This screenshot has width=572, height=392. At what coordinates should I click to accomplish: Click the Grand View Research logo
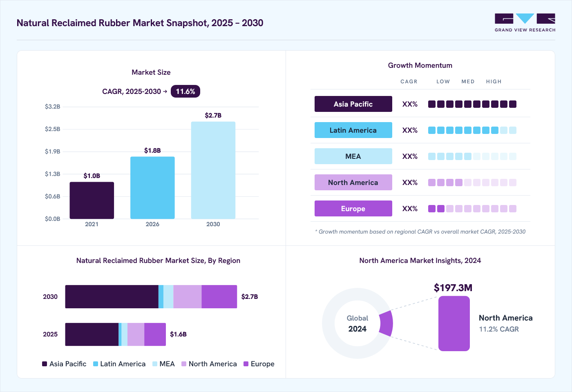[525, 23]
